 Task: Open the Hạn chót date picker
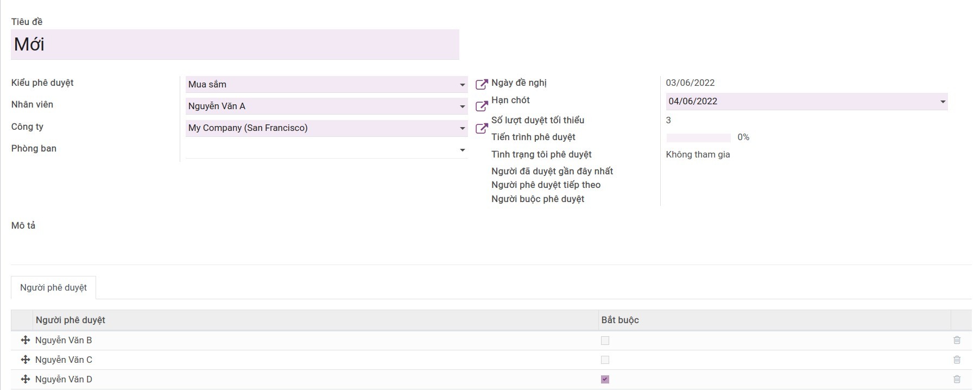(x=806, y=102)
